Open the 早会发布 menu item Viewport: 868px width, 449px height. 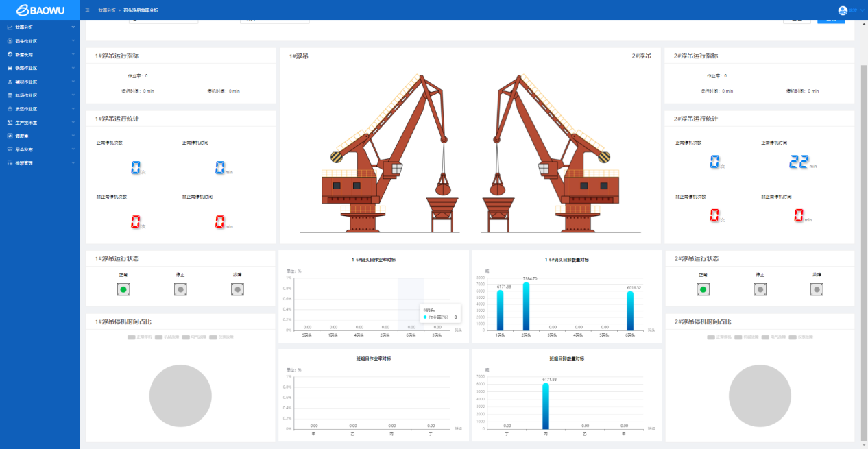pos(26,149)
